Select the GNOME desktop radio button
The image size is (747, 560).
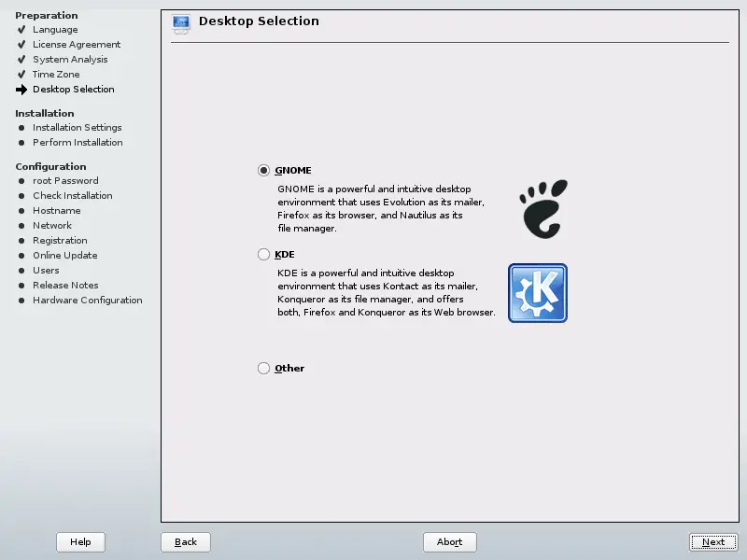click(263, 171)
